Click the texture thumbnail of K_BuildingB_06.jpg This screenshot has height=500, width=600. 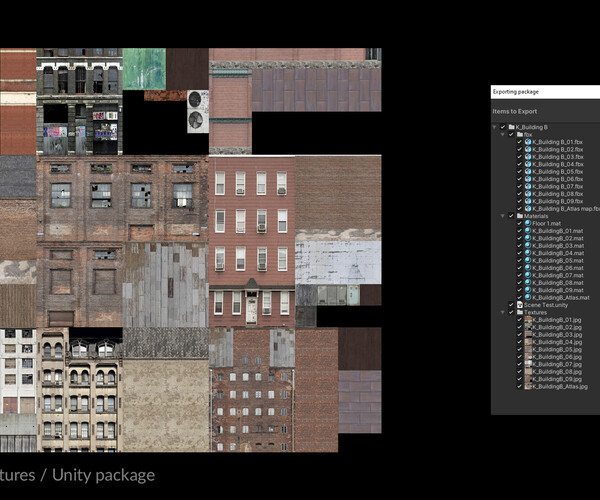click(528, 357)
